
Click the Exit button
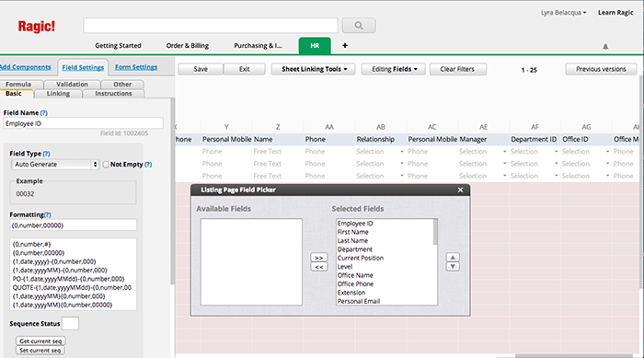(245, 69)
